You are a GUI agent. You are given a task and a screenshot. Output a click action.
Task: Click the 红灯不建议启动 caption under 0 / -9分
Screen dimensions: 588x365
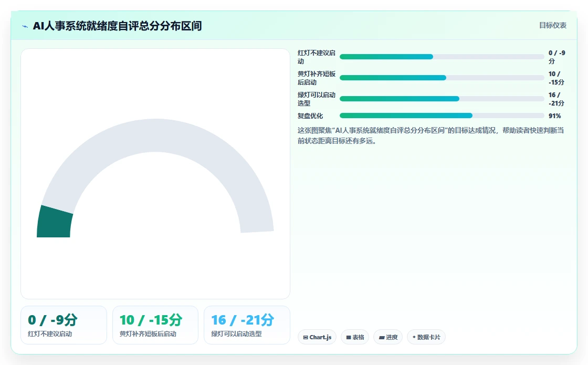pyautogui.click(x=50, y=334)
